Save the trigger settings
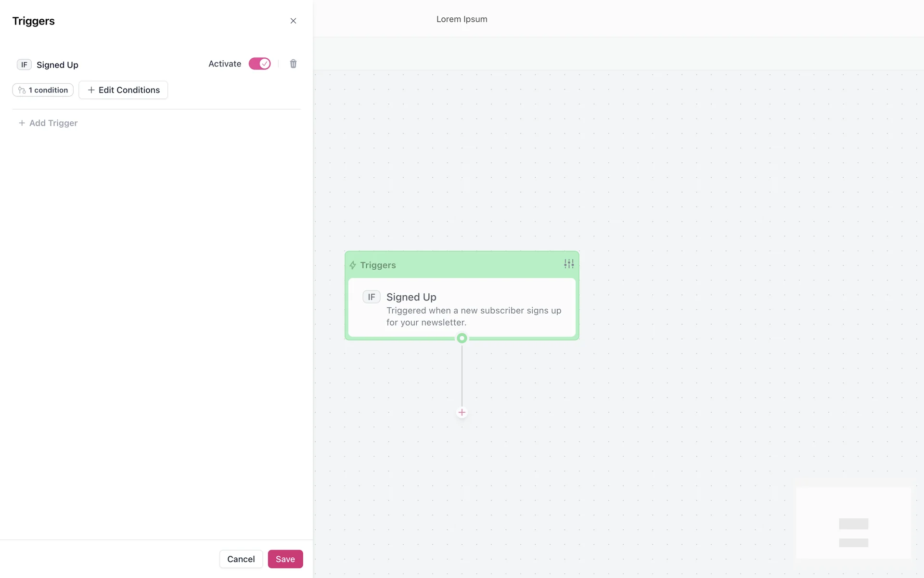Viewport: 924px width, 578px height. click(285, 559)
